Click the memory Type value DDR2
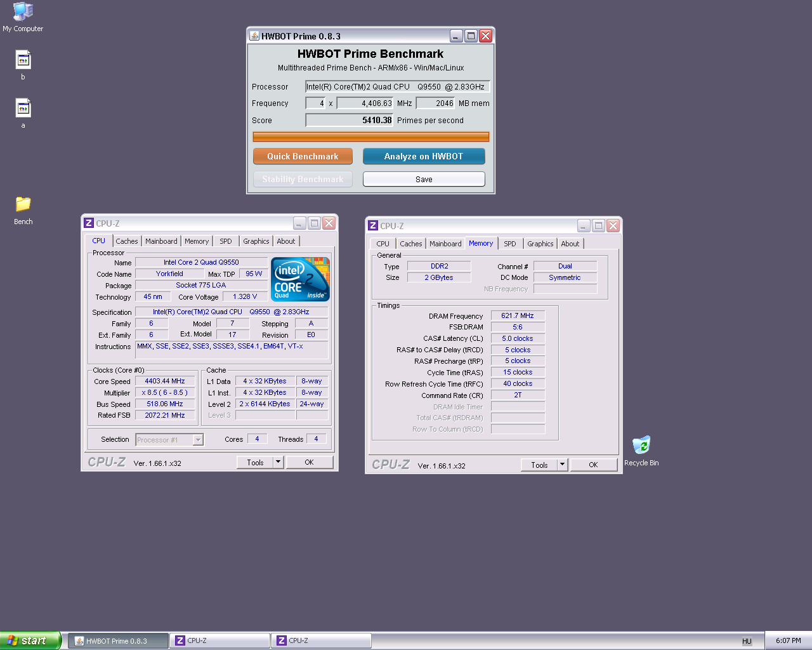 (x=439, y=267)
